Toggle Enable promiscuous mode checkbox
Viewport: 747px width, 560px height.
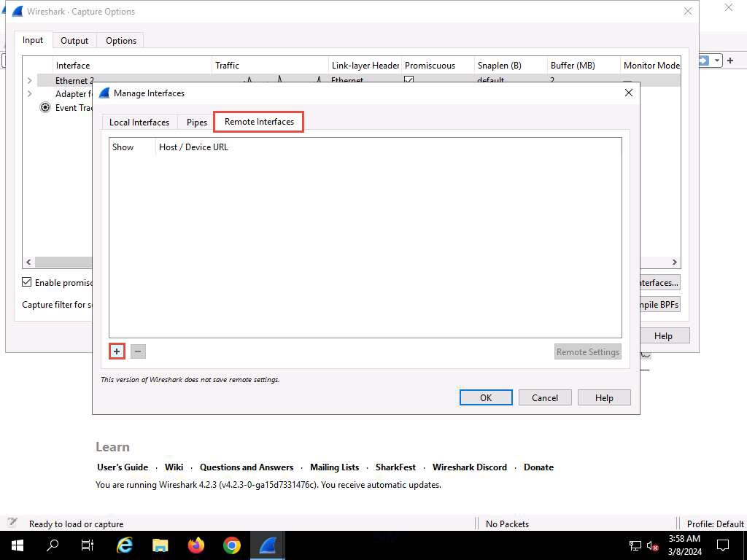click(27, 282)
